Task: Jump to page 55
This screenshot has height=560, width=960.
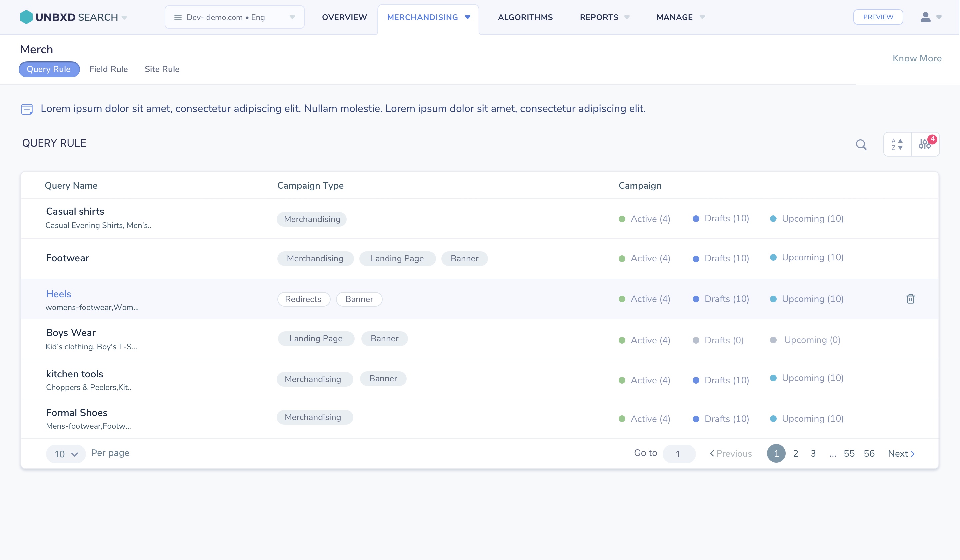Action: [849, 453]
